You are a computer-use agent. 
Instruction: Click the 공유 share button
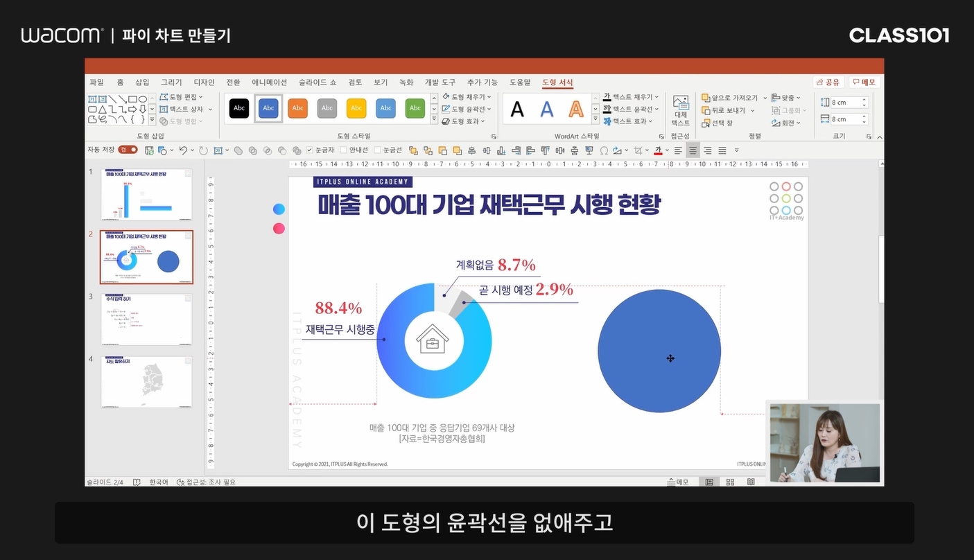click(x=828, y=82)
